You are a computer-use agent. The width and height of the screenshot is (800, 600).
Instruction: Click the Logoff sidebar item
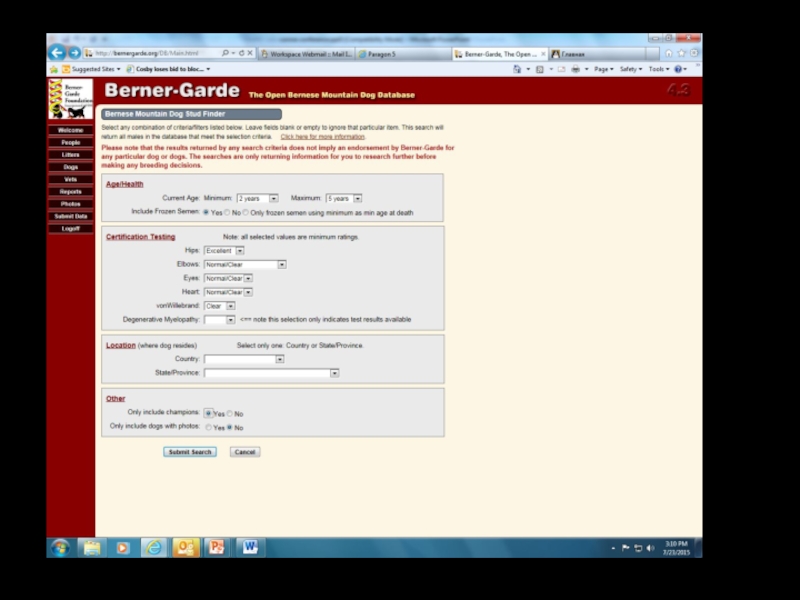coord(70,229)
